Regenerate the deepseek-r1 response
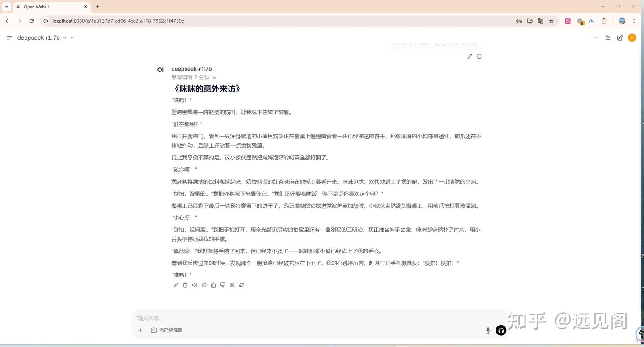 [x=241, y=285]
